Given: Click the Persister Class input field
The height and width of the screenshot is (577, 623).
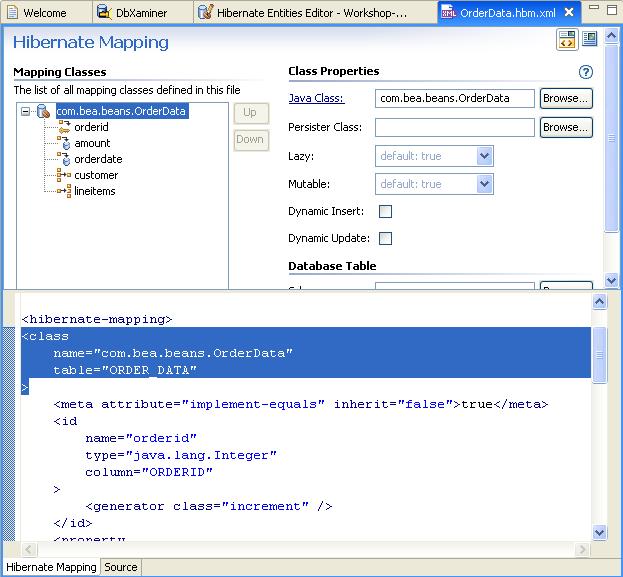Looking at the screenshot, I should (x=455, y=127).
